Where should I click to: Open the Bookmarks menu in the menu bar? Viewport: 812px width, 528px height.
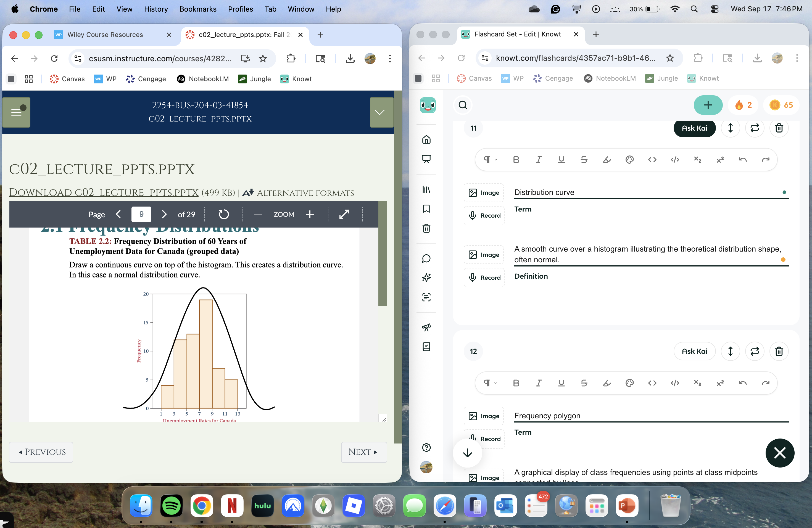198,9
